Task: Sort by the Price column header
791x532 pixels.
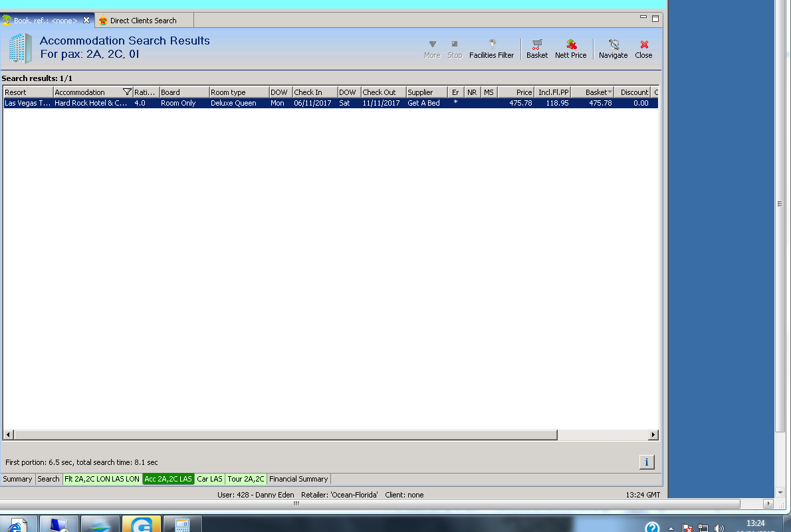Action: 516,92
